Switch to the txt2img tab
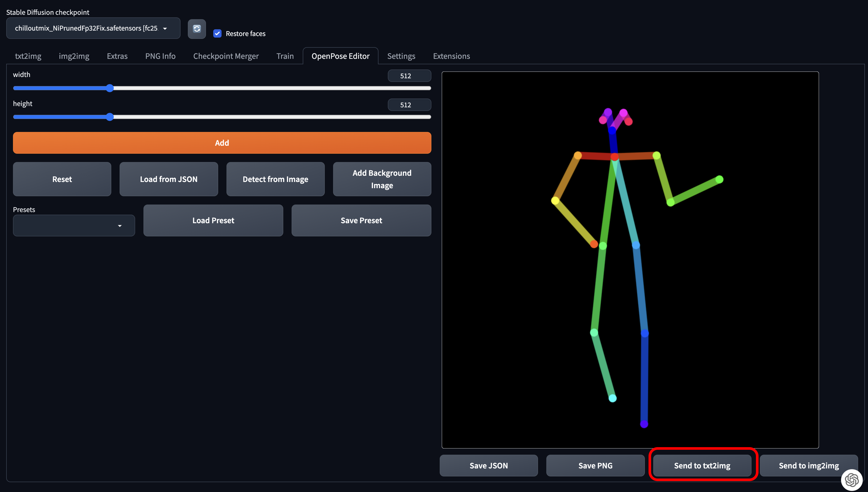The width and height of the screenshot is (868, 492). pyautogui.click(x=28, y=56)
